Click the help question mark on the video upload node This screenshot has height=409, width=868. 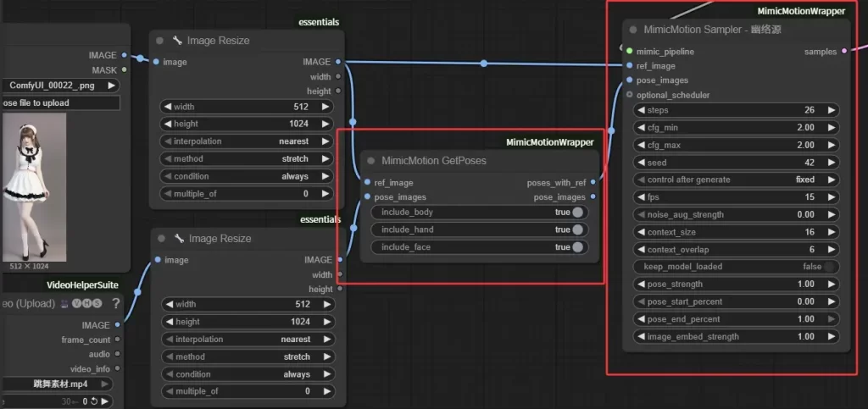pyautogui.click(x=115, y=303)
